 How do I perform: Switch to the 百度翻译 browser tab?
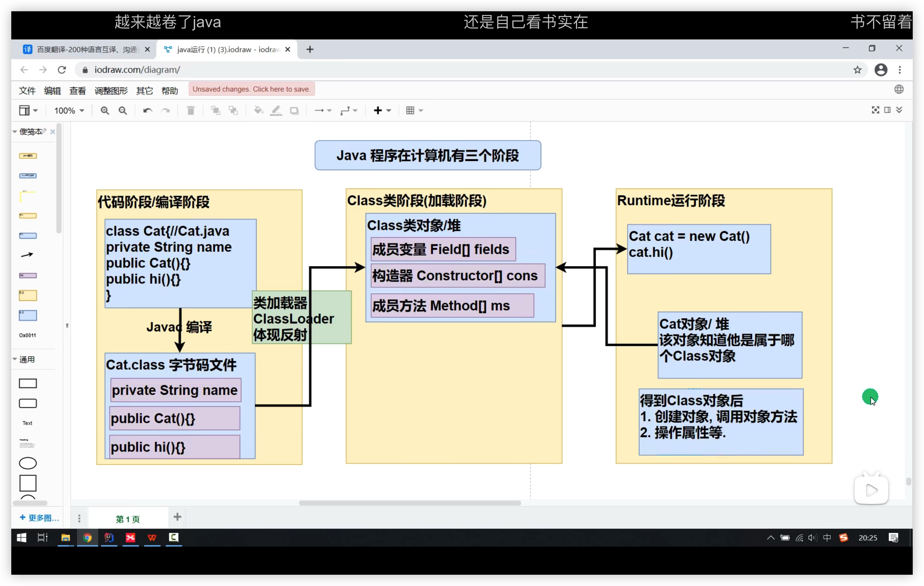(86, 49)
